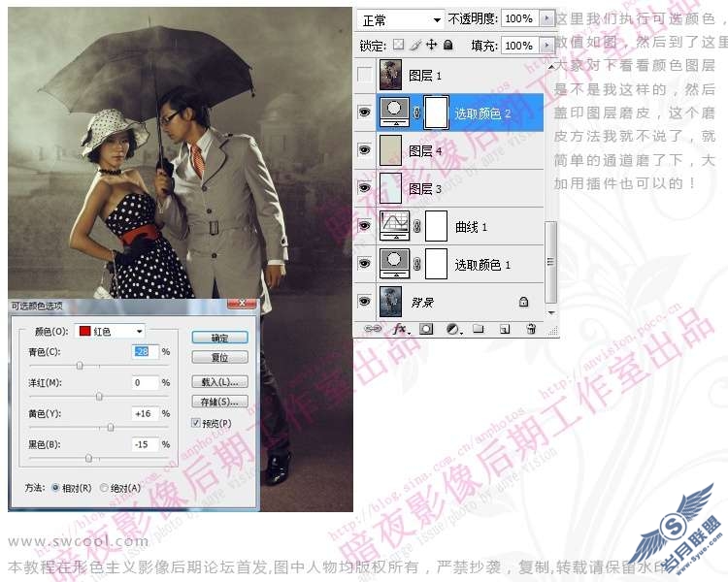This screenshot has width=728, height=582.
Task: Close the 可选颜色选项 dialog
Action: click(x=242, y=304)
